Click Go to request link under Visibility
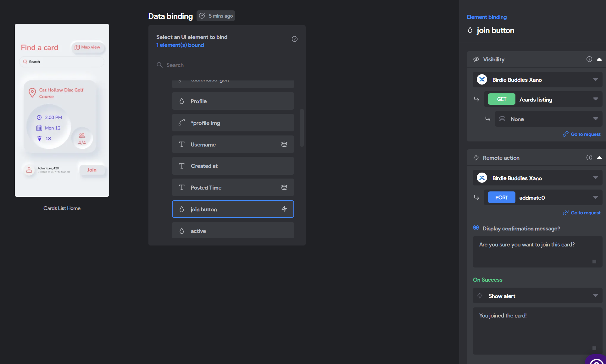The image size is (606, 364). point(581,134)
